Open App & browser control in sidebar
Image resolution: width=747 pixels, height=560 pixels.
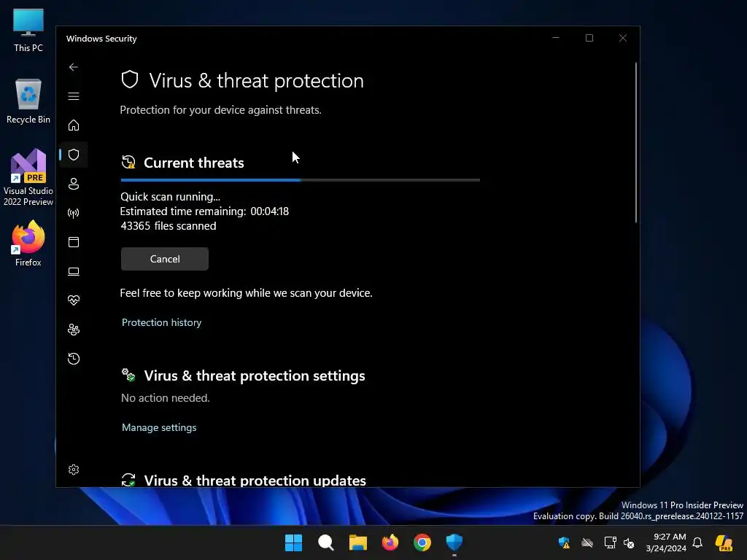[x=74, y=242]
